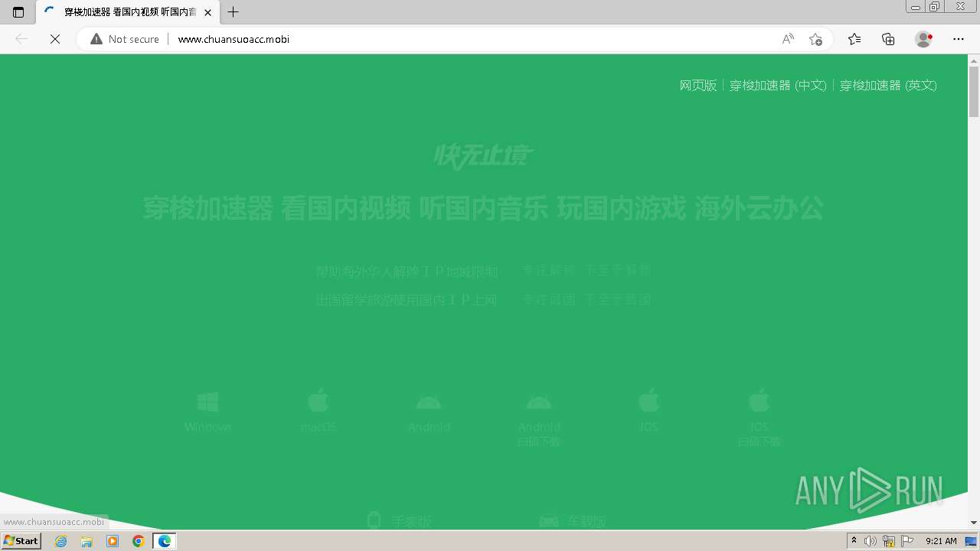Click the scrollbar up arrow
Screen dimensions: 980x551
(x=974, y=60)
